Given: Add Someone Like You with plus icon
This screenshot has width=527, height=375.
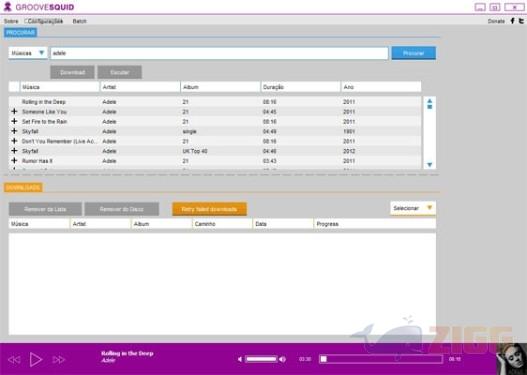Looking at the screenshot, I should point(14,111).
